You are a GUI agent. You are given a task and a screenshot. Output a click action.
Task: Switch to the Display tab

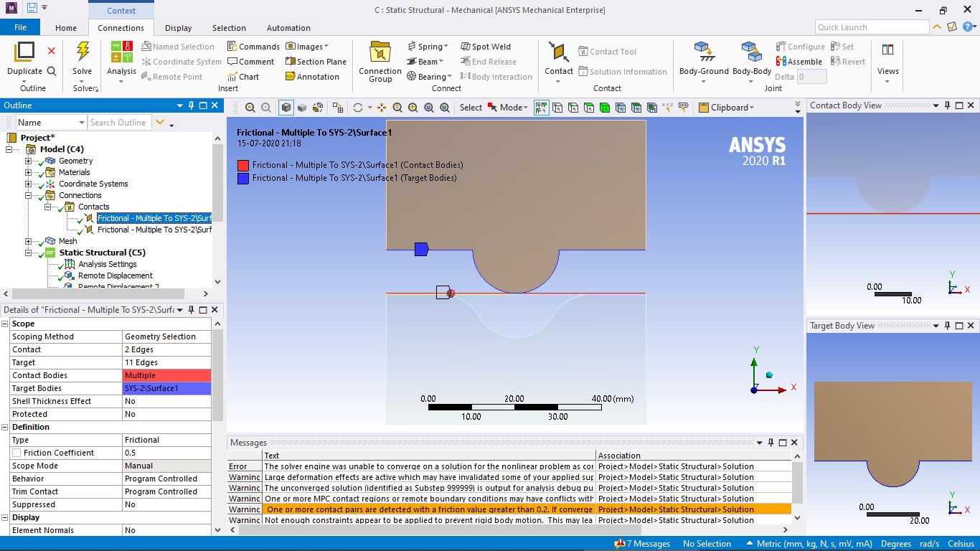[x=178, y=28]
